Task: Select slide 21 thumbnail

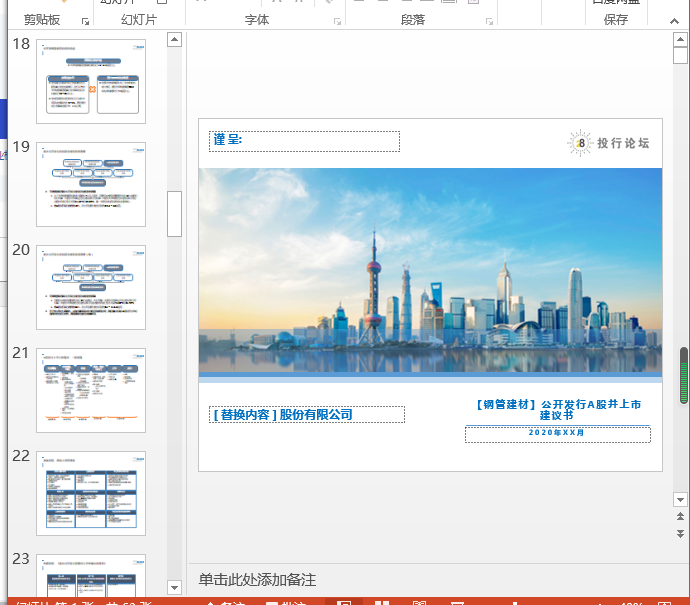Action: [x=91, y=390]
